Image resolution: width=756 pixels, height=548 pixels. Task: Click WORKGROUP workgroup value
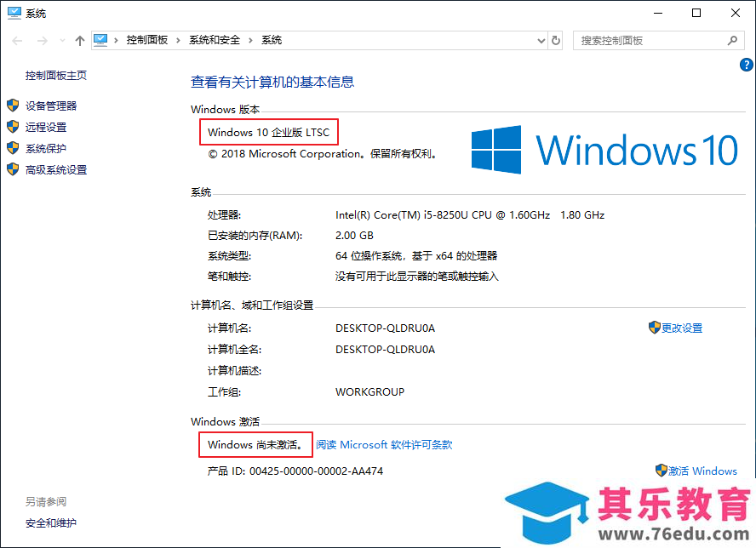[369, 391]
